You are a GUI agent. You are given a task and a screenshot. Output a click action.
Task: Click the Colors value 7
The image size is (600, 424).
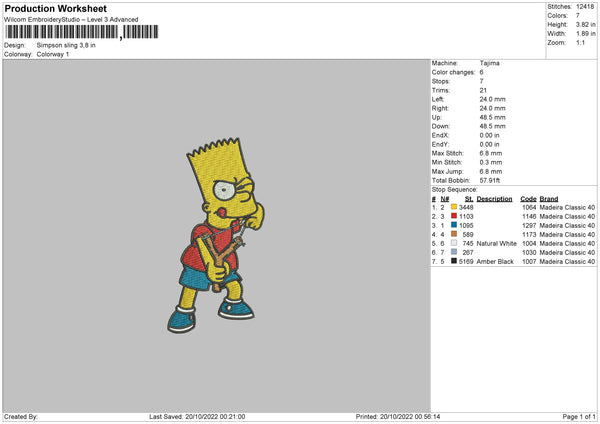click(x=578, y=16)
